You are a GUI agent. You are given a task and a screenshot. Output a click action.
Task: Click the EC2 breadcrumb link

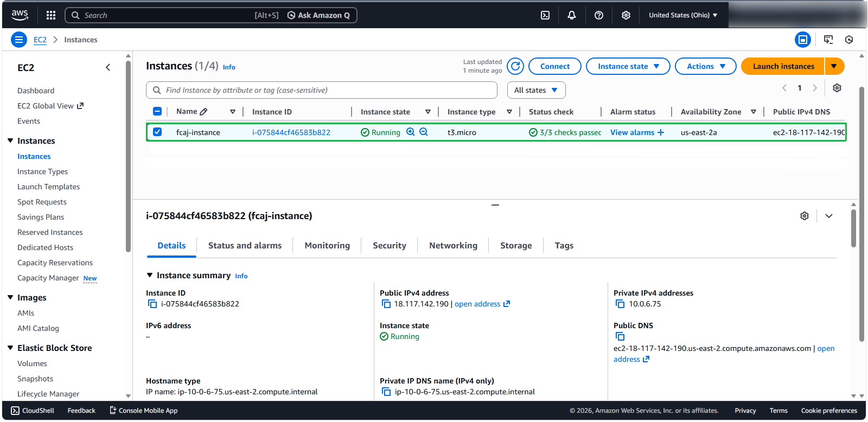pyautogui.click(x=40, y=40)
